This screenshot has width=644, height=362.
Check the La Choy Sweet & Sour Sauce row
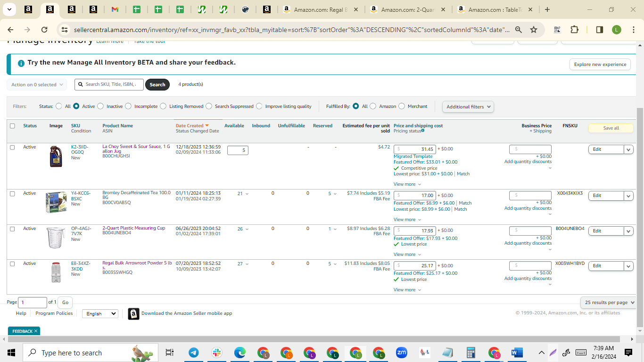[x=12, y=147]
